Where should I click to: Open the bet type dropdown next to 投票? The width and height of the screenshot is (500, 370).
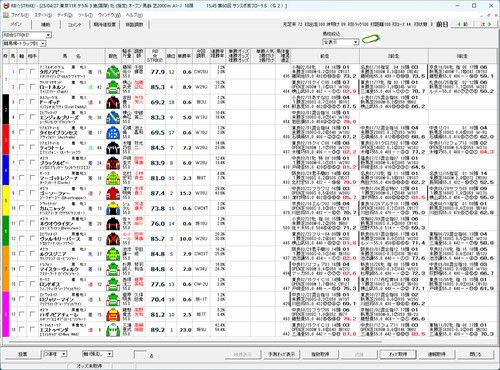(x=55, y=354)
